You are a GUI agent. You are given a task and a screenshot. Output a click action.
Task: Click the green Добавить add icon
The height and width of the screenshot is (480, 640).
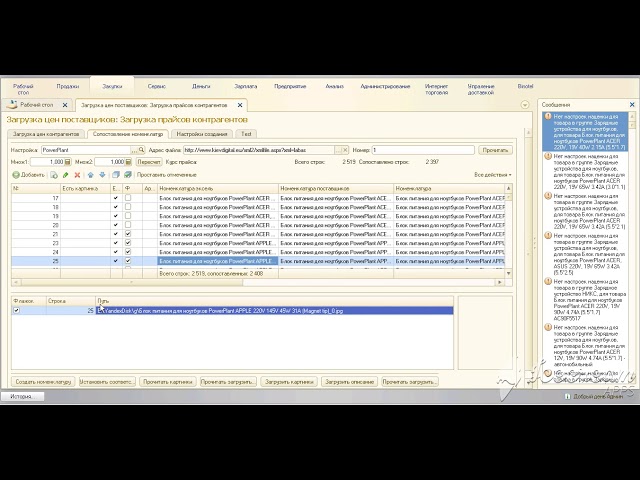click(16, 175)
